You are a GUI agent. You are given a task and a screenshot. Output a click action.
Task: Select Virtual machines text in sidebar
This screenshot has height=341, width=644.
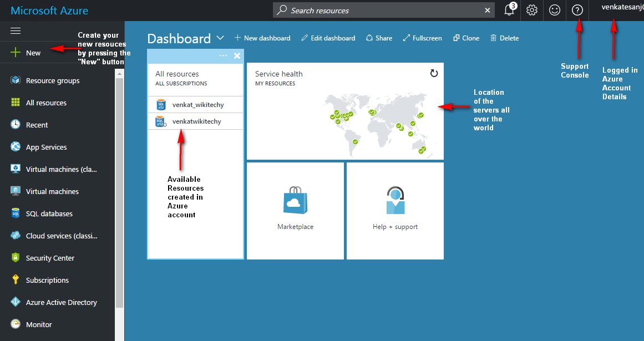point(52,192)
